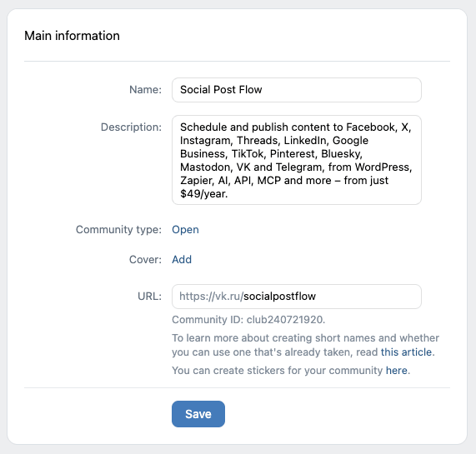476x454 pixels.
Task: Click the 'Description:' label
Action: click(x=131, y=127)
